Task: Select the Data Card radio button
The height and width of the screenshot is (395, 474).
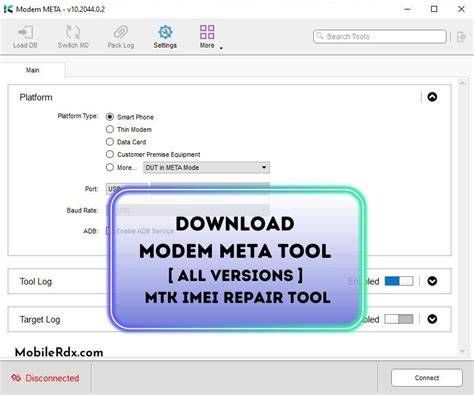Action: (110, 142)
